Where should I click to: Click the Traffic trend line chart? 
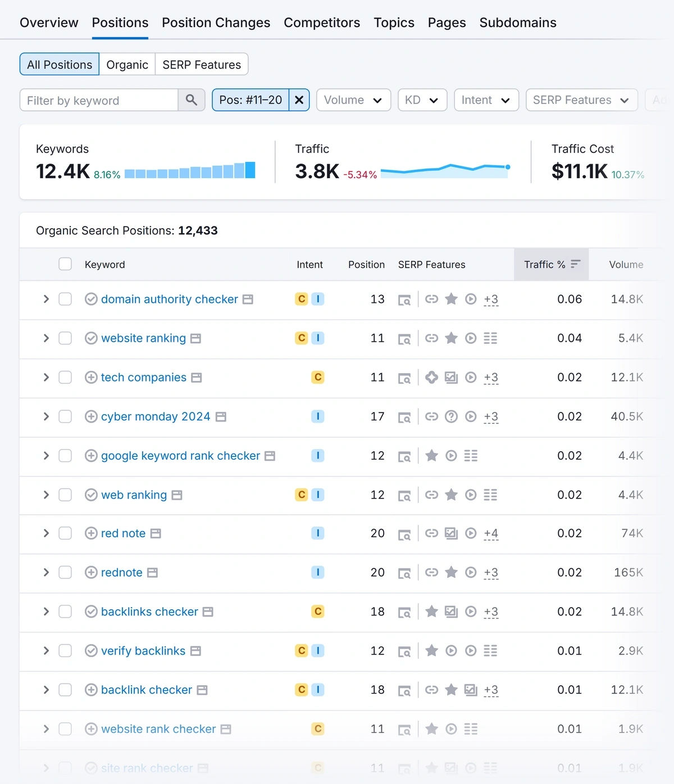point(445,170)
